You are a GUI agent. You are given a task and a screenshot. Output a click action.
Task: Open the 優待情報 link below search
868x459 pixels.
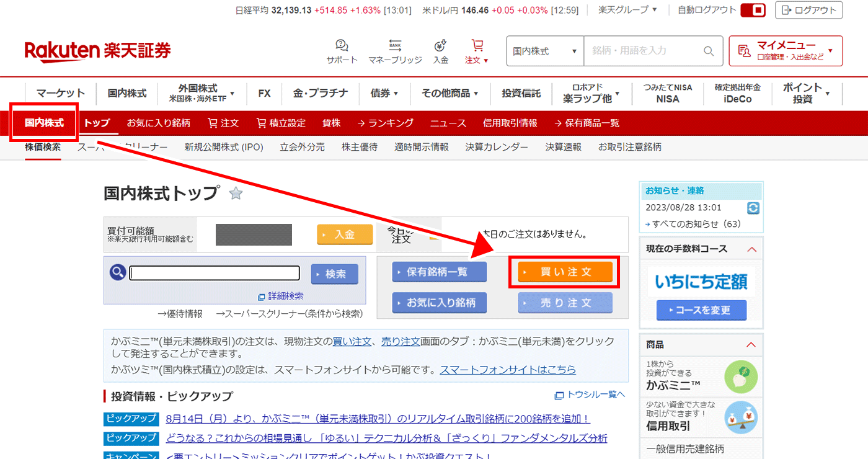(180, 314)
